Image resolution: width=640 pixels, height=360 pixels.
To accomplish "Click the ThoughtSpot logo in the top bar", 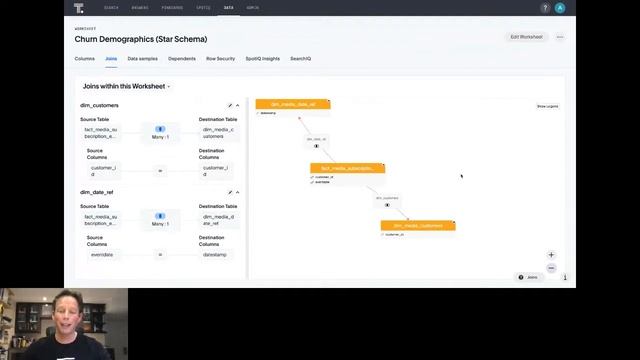I will click(79, 8).
